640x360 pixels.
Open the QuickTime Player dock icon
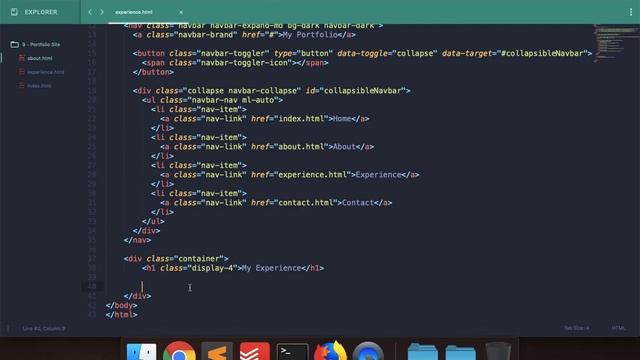[368, 352]
